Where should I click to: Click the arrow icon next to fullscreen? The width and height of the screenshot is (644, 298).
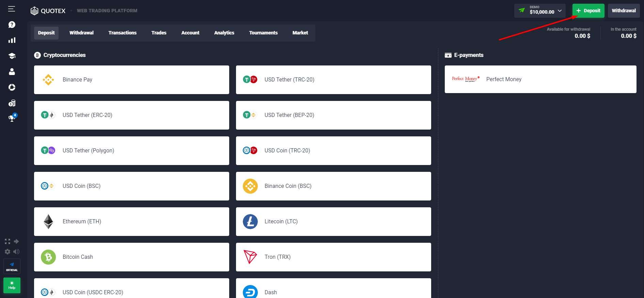pos(16,241)
